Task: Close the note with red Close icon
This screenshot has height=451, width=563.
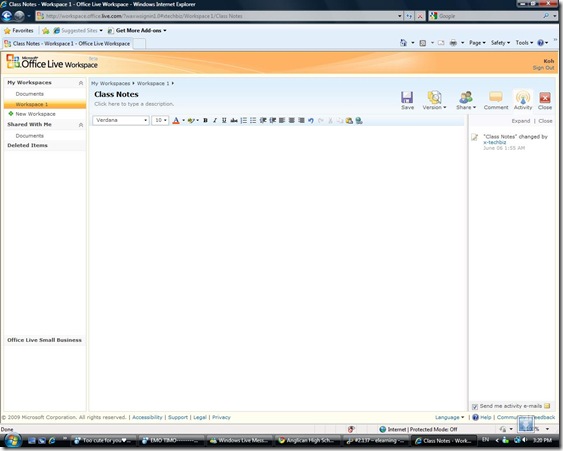Action: [x=545, y=100]
